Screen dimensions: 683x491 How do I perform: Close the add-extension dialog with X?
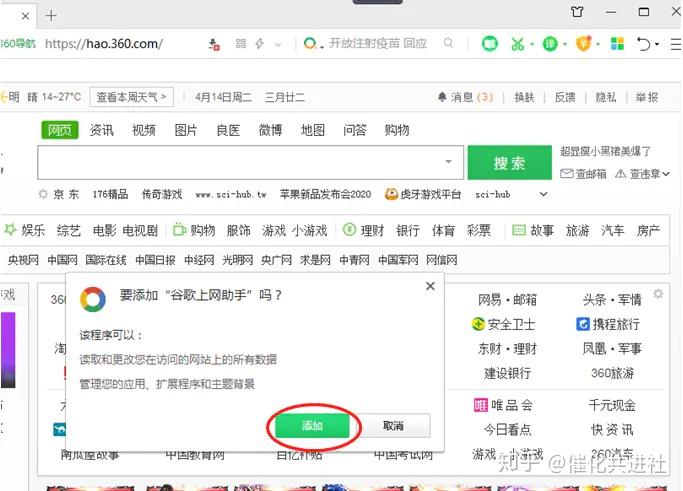(430, 286)
